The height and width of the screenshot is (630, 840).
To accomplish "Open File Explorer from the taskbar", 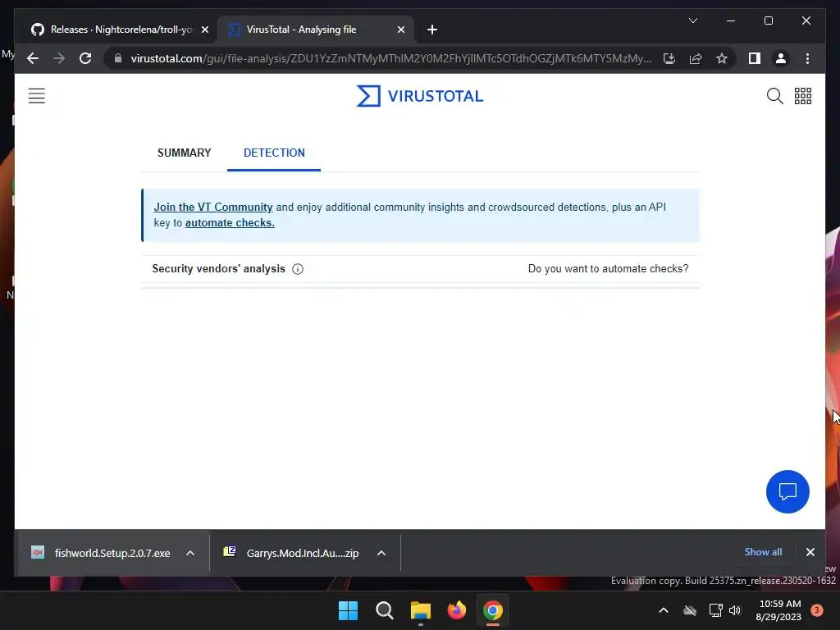I will (421, 610).
